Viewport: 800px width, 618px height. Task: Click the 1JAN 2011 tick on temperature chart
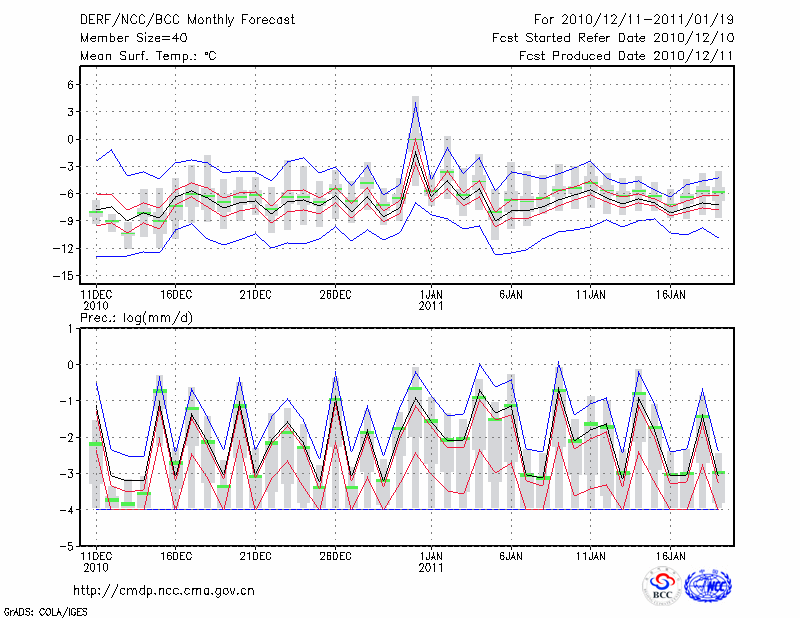pyautogui.click(x=431, y=300)
